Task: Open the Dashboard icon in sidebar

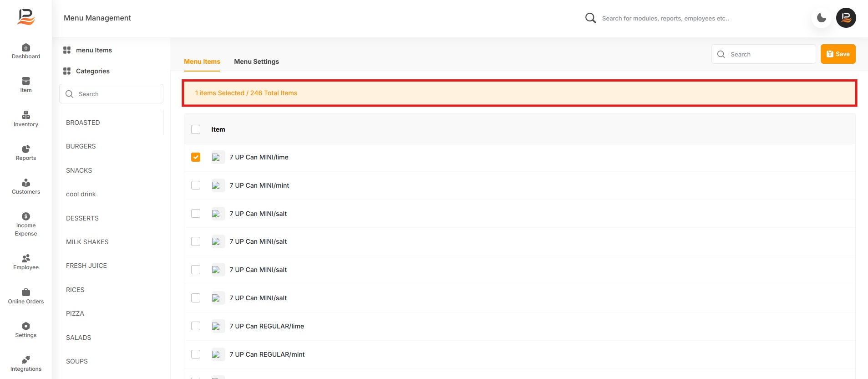Action: coord(26,48)
